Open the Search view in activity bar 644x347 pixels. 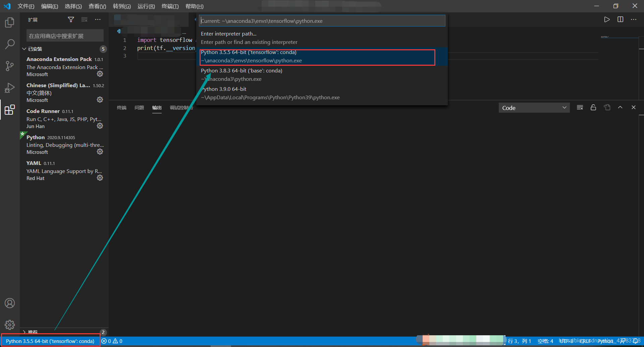[x=10, y=44]
